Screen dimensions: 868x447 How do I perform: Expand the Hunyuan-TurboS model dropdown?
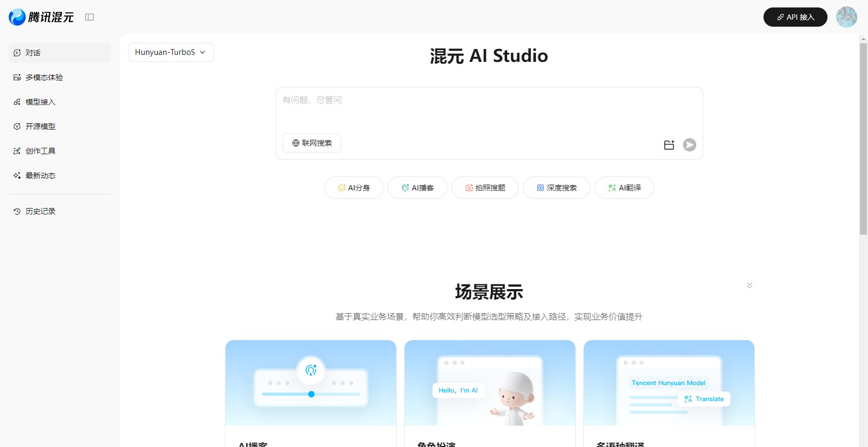pos(171,52)
